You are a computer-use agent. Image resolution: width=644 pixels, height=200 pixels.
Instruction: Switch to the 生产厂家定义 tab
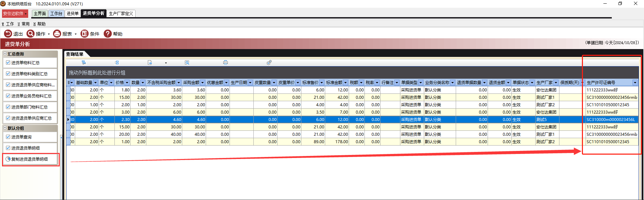(x=121, y=13)
